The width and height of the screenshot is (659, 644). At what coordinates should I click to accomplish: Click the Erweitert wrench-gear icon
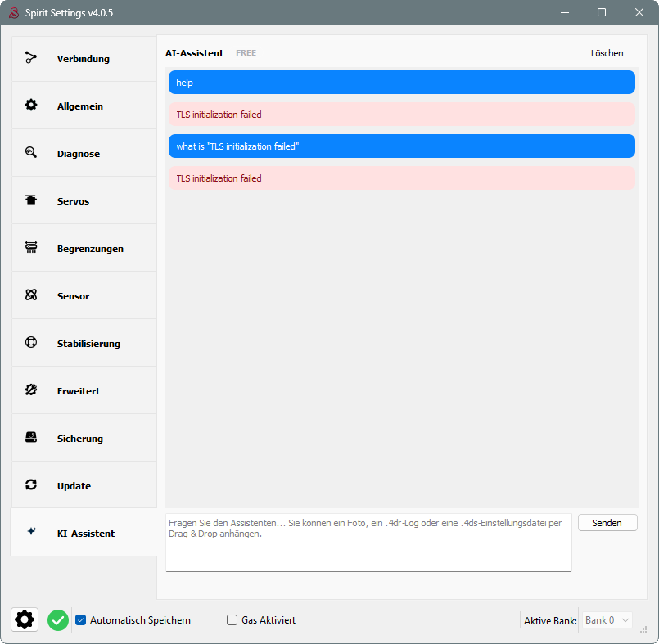[30, 390]
